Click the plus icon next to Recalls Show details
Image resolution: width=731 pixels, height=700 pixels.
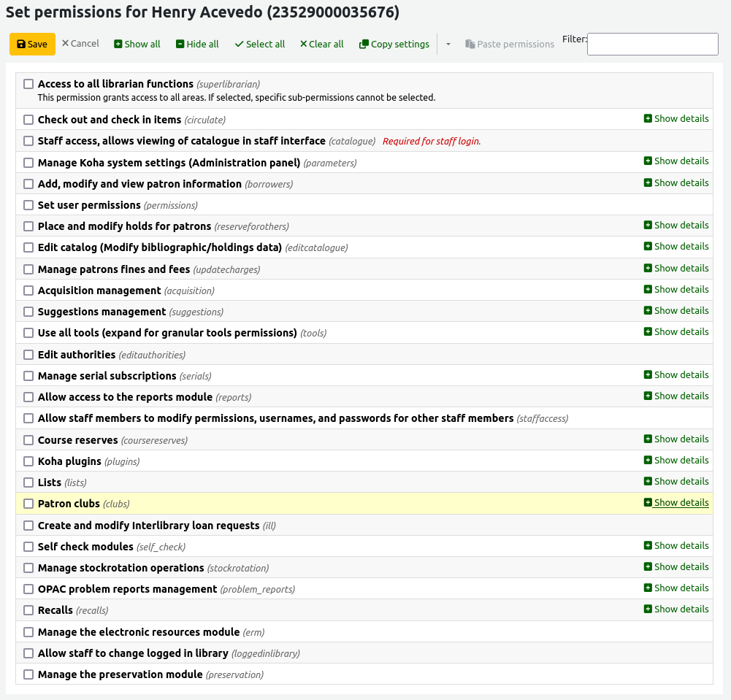648,609
